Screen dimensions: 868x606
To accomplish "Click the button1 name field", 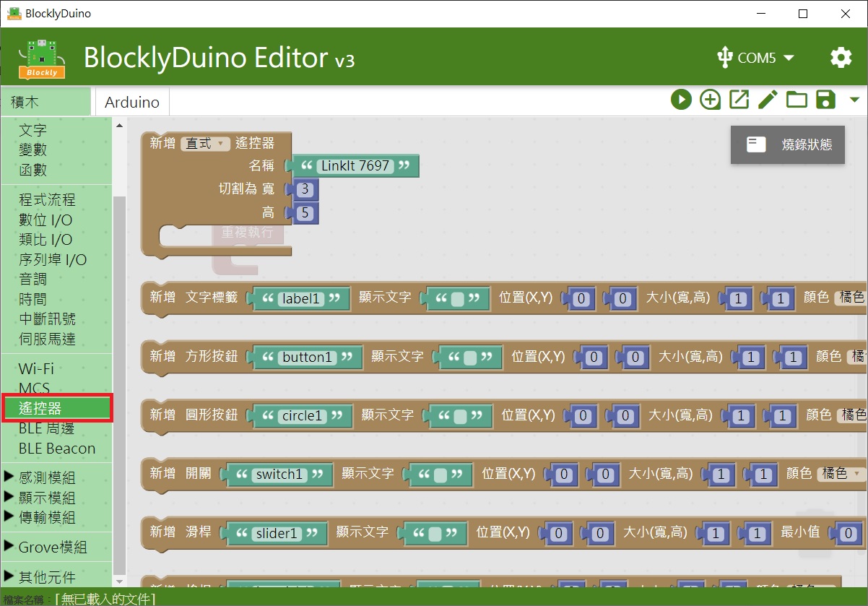I will pyautogui.click(x=307, y=357).
